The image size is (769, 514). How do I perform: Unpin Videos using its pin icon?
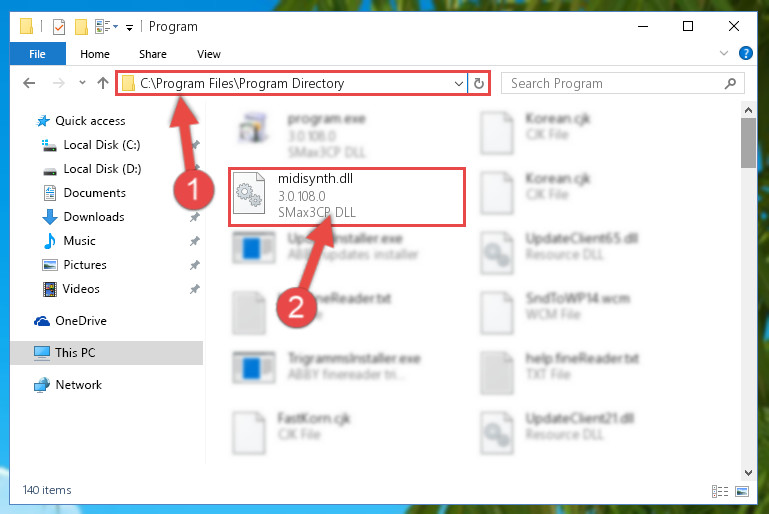point(195,289)
